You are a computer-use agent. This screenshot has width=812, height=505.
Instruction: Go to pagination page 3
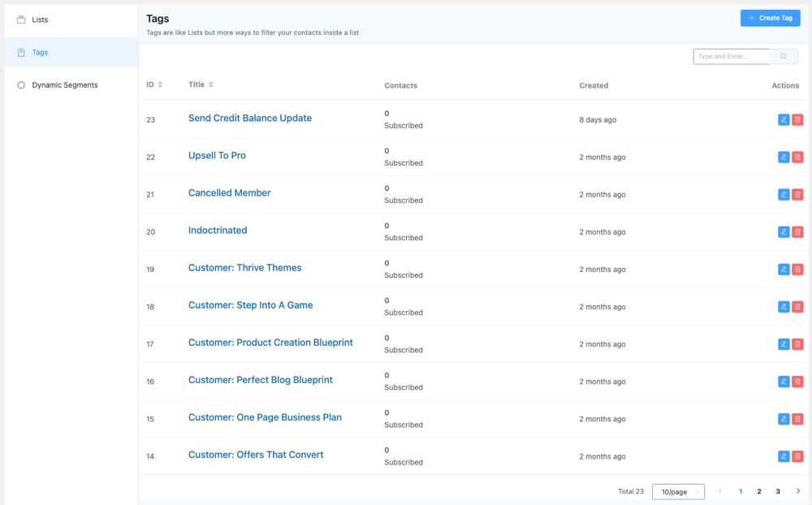tap(778, 491)
